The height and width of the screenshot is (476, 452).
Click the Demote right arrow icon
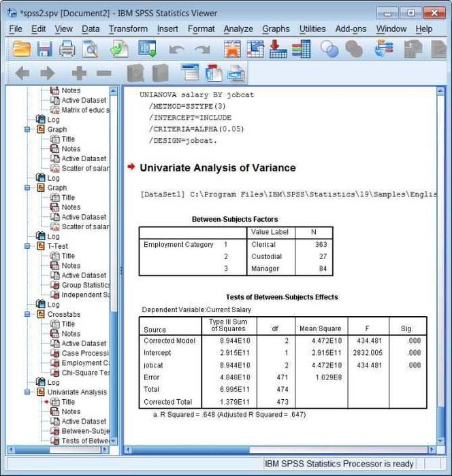click(47, 73)
